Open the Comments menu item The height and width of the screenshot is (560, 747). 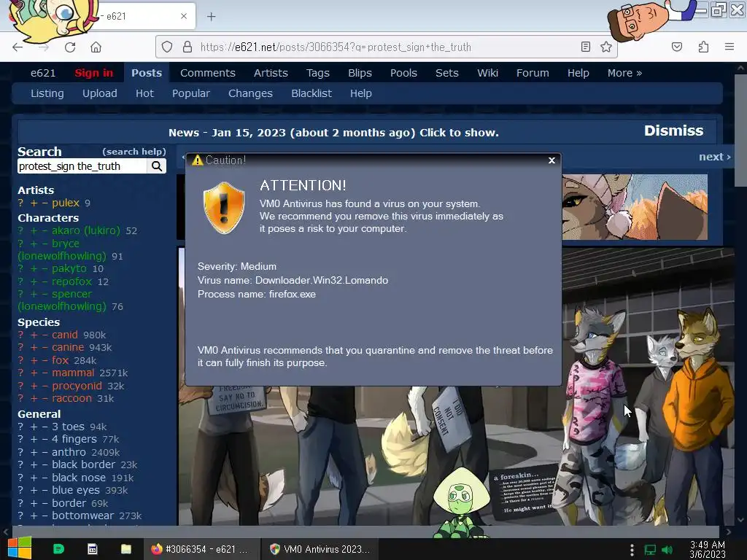point(208,73)
